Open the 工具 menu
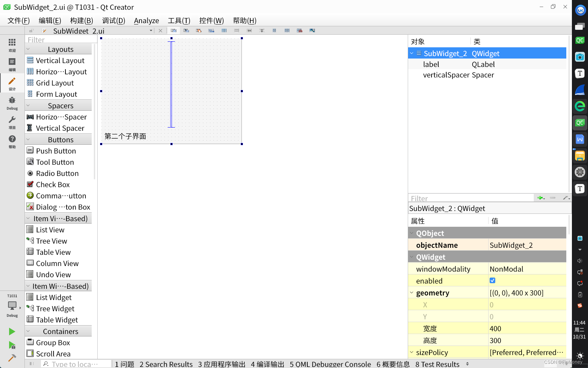This screenshot has height=368, width=588. tap(178, 20)
